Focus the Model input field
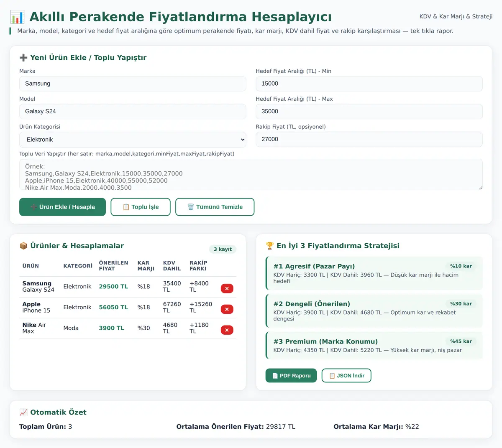The height and width of the screenshot is (448, 502). coord(133,112)
